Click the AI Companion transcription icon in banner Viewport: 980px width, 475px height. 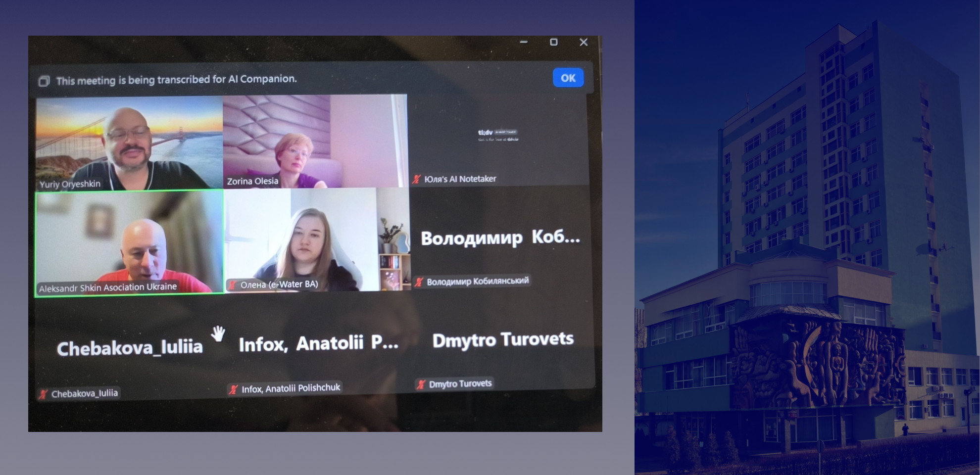click(44, 81)
